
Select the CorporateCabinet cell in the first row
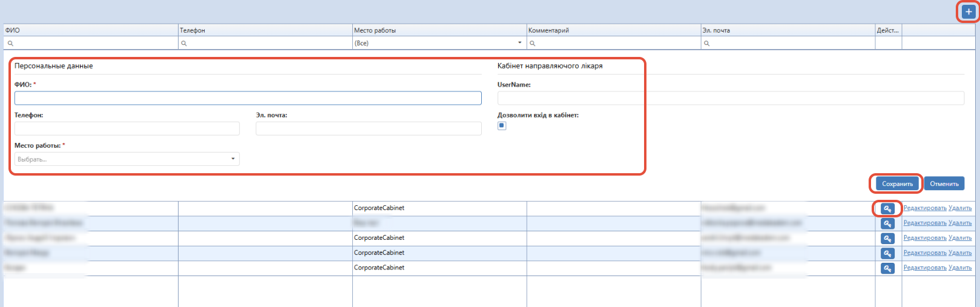click(x=439, y=208)
